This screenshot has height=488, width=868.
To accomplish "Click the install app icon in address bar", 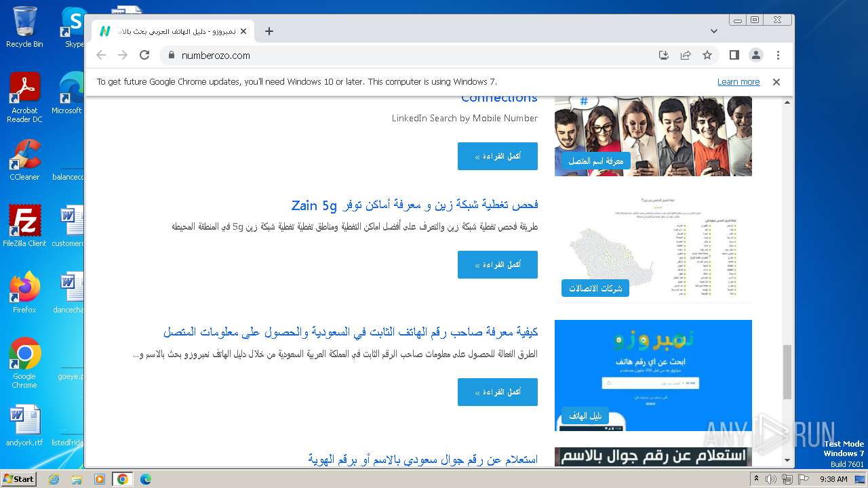I will 664,56.
